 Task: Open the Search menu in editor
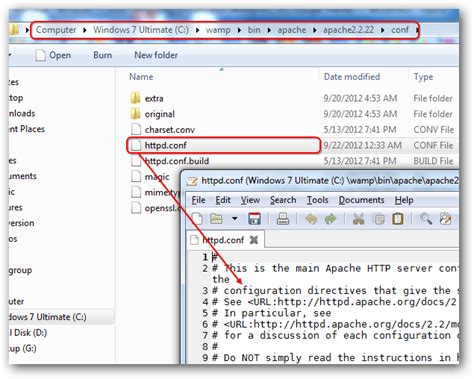click(x=283, y=200)
